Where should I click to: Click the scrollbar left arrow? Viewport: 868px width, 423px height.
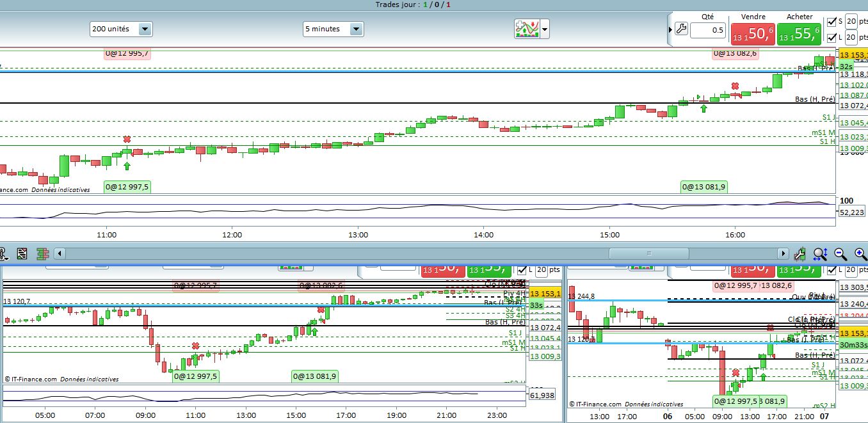click(x=60, y=253)
